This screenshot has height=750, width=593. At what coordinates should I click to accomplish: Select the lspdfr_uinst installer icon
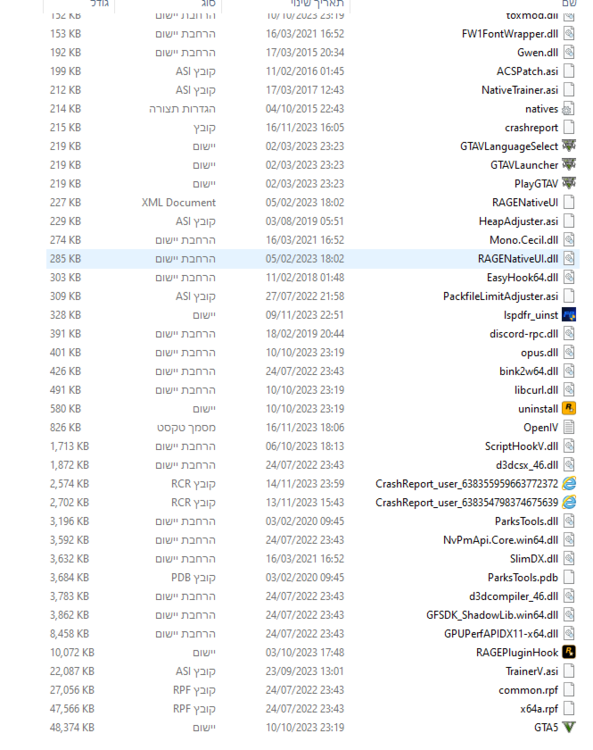click(569, 315)
